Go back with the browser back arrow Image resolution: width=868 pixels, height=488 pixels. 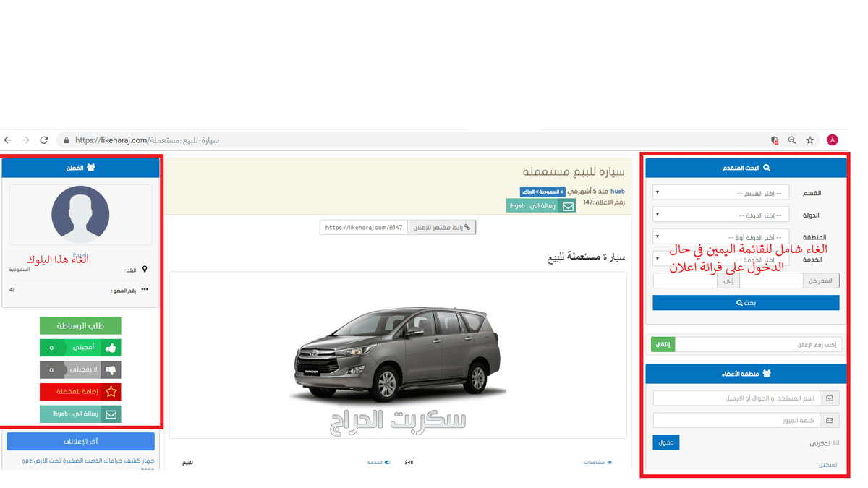(8, 140)
